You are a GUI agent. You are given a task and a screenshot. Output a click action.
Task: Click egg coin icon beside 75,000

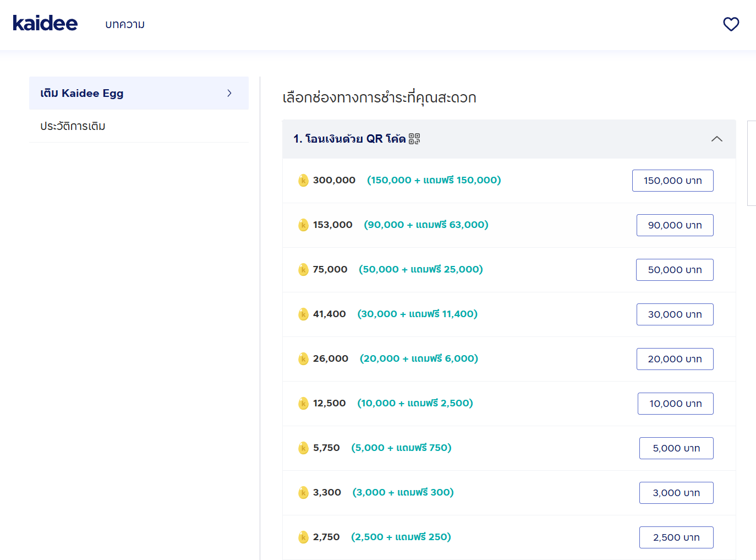coord(303,270)
